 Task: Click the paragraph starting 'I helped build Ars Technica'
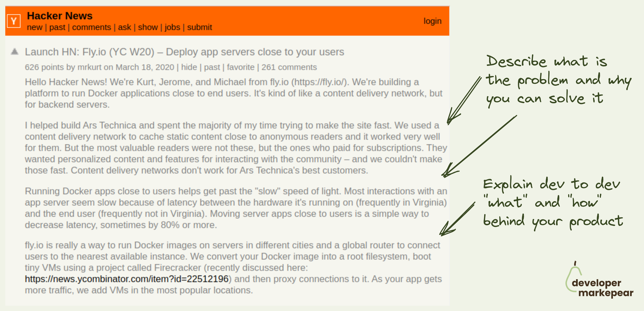(x=236, y=148)
